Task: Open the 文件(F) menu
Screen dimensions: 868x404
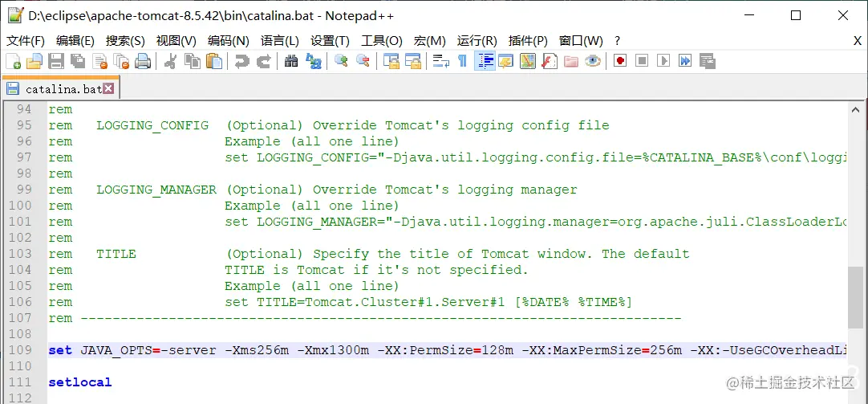Action: click(x=26, y=41)
